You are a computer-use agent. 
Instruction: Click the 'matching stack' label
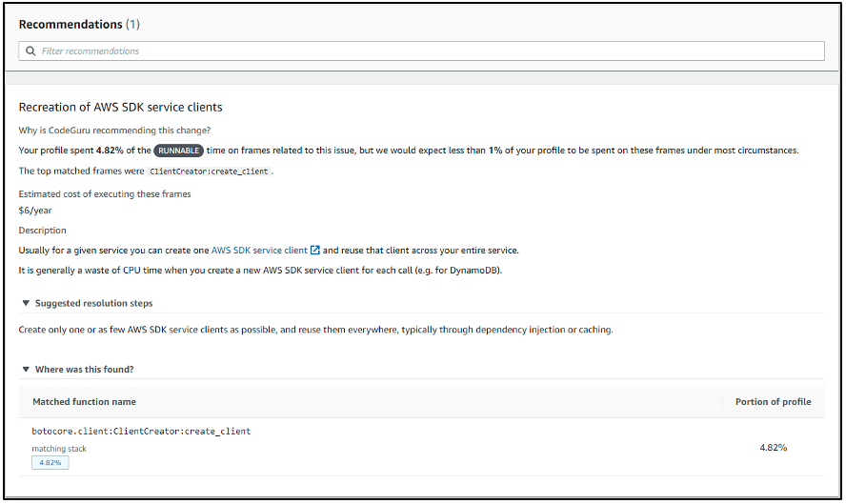click(59, 449)
